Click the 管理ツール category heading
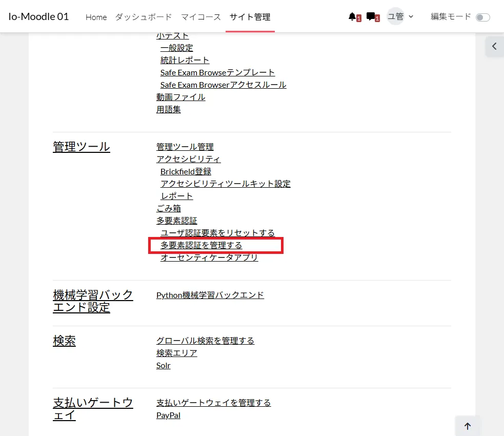 [82, 147]
